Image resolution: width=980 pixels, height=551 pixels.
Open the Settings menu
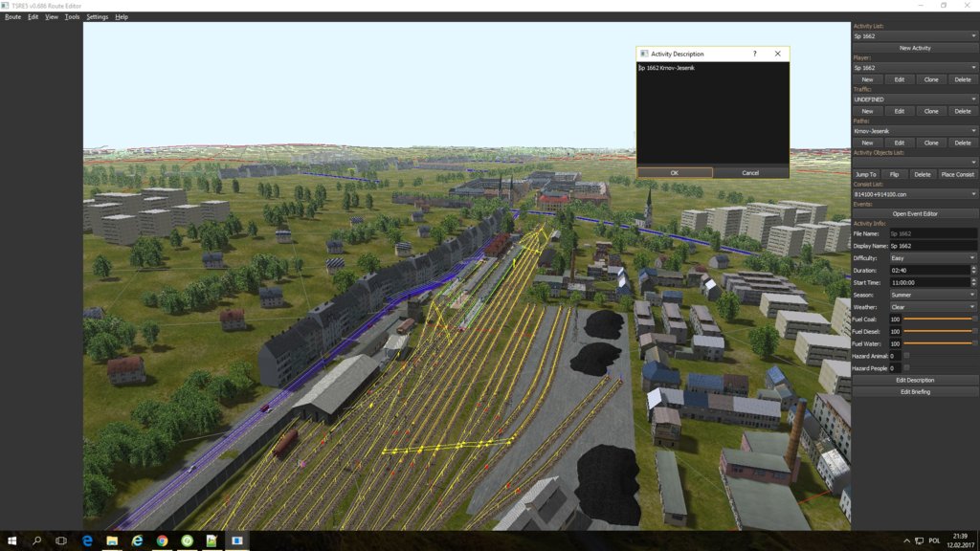tap(98, 16)
